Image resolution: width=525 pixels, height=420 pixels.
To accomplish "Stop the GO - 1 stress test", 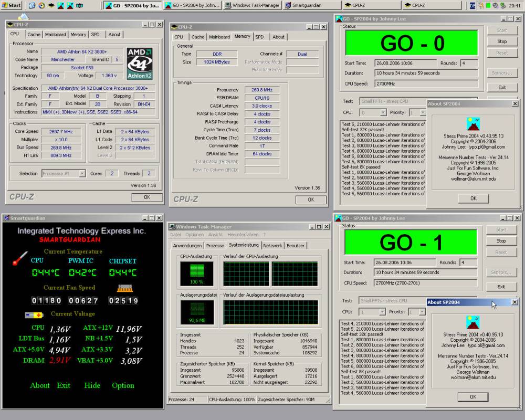I will [501, 241].
